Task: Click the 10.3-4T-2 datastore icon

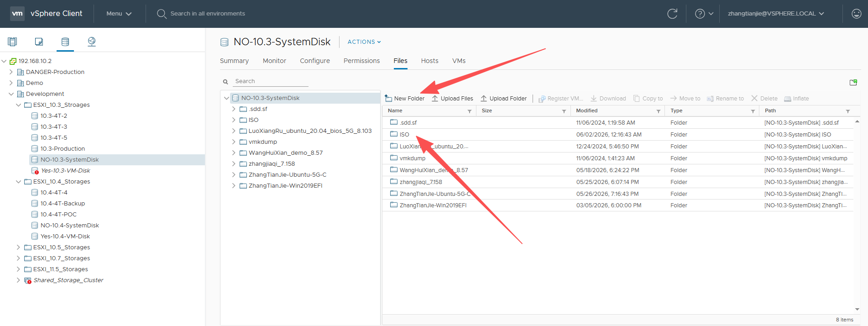Action: pyautogui.click(x=35, y=116)
